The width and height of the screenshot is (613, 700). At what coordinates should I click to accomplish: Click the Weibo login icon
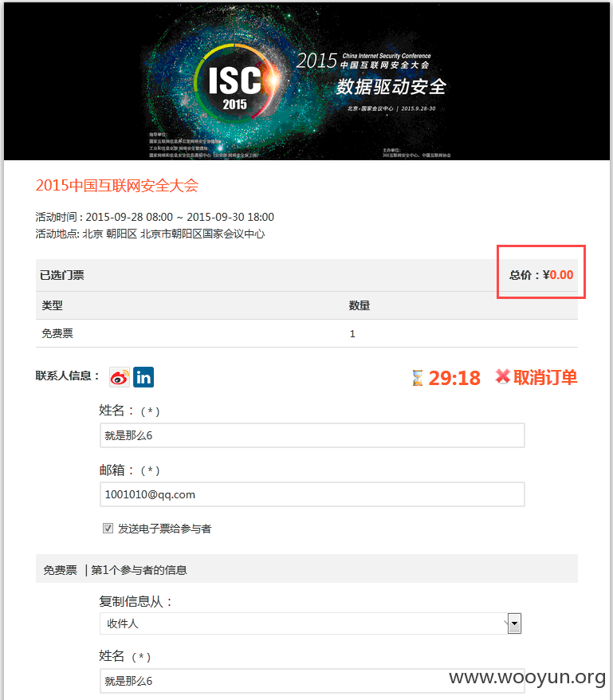[x=120, y=377]
